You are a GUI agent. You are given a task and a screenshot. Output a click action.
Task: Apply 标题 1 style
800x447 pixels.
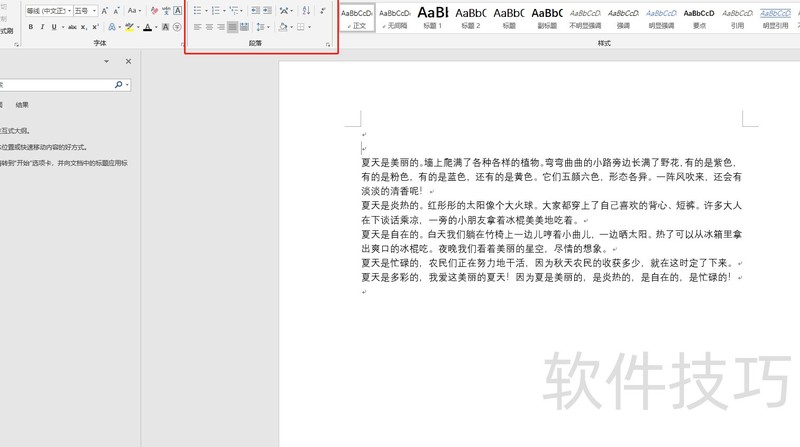click(x=433, y=18)
